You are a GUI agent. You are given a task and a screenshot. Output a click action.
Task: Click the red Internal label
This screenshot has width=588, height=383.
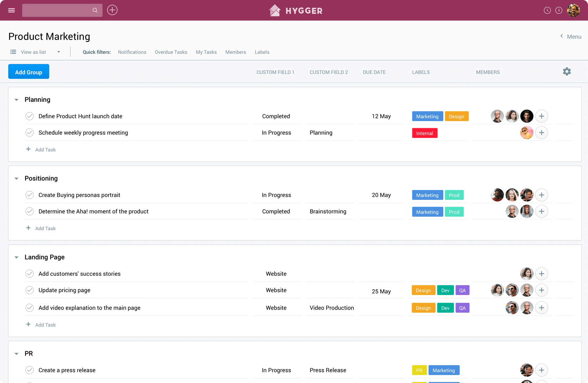(424, 133)
